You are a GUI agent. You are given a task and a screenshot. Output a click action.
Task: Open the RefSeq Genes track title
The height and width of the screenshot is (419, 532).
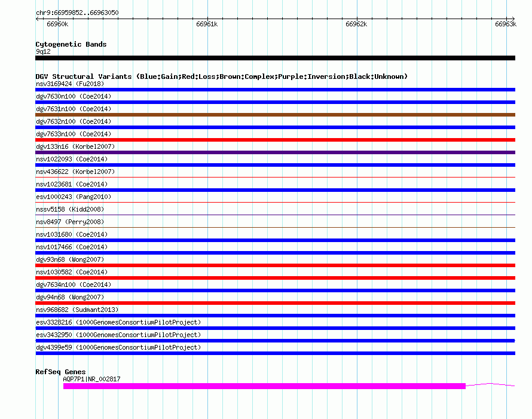click(60, 372)
